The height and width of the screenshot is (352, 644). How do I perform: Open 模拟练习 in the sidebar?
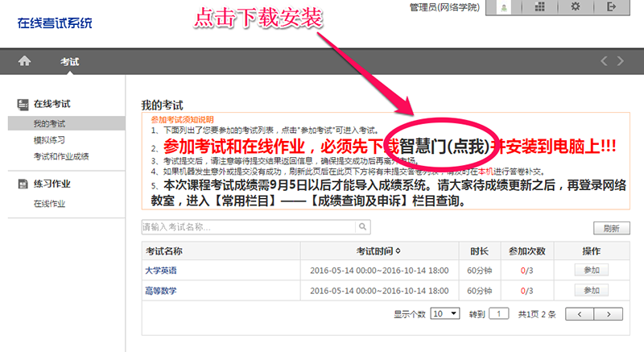tap(50, 140)
